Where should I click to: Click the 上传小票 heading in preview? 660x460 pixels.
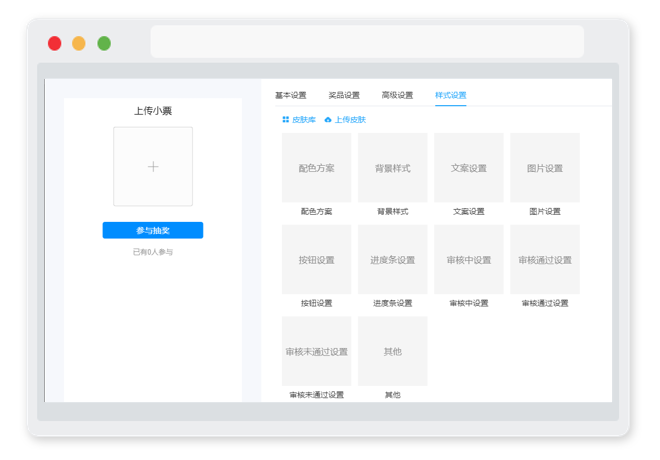tap(153, 111)
